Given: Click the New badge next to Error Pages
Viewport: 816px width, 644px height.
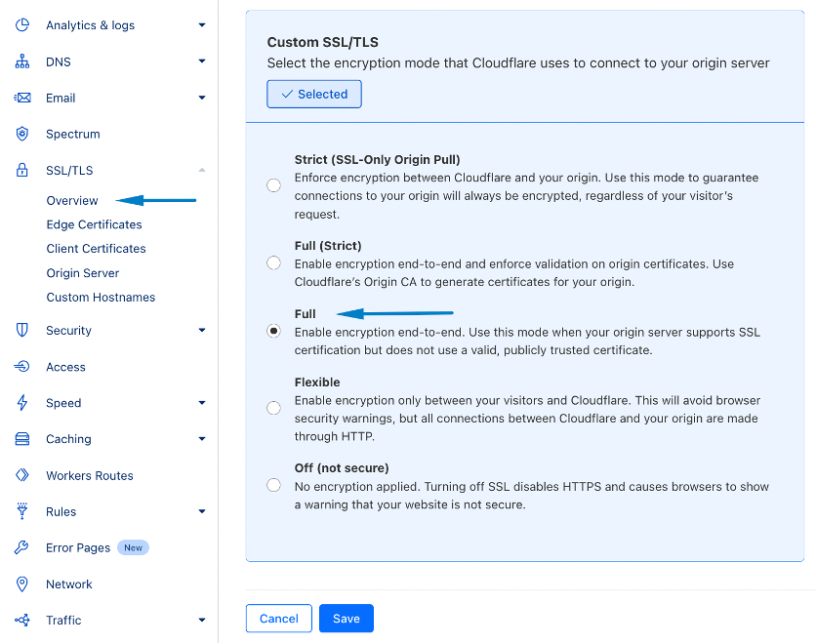Looking at the screenshot, I should (133, 547).
